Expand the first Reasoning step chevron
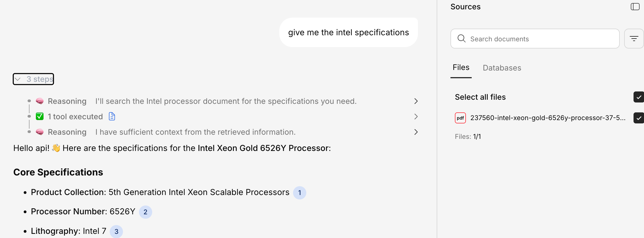This screenshot has height=238, width=644. pos(416,101)
